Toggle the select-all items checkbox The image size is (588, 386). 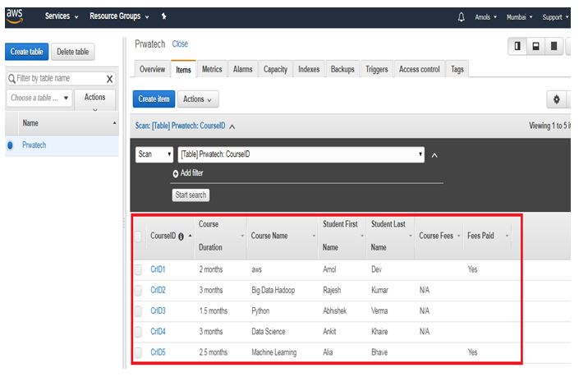[x=138, y=237]
